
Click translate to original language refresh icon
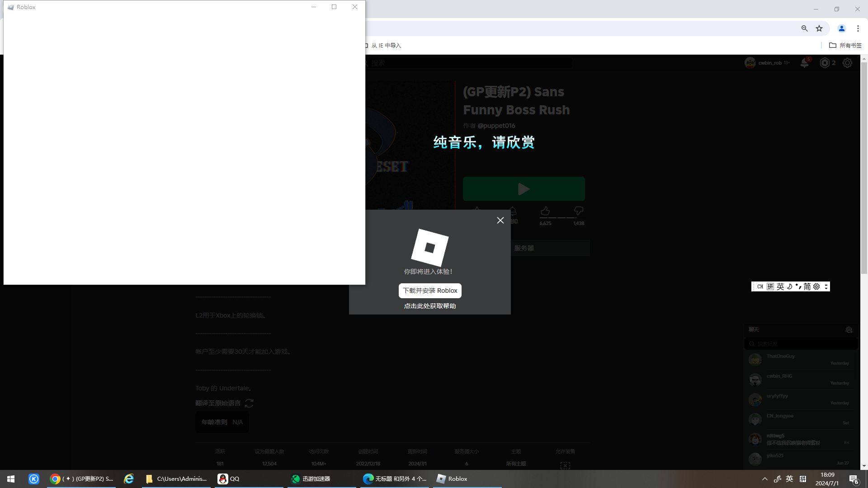pyautogui.click(x=249, y=403)
